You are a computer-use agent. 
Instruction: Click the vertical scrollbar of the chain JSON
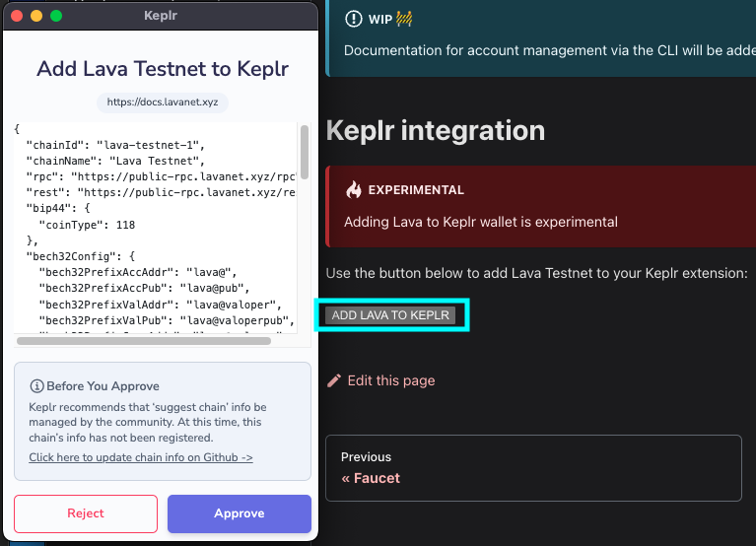pyautogui.click(x=305, y=153)
